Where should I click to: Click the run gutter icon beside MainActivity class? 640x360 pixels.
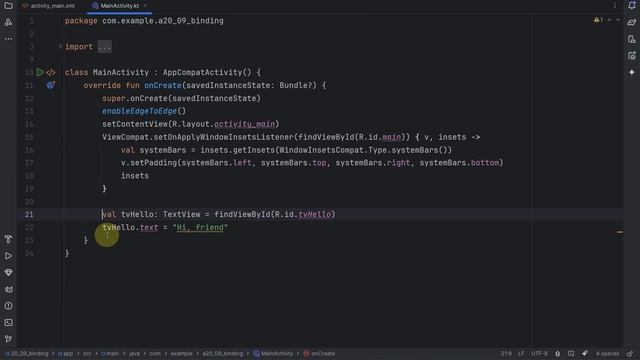click(40, 72)
